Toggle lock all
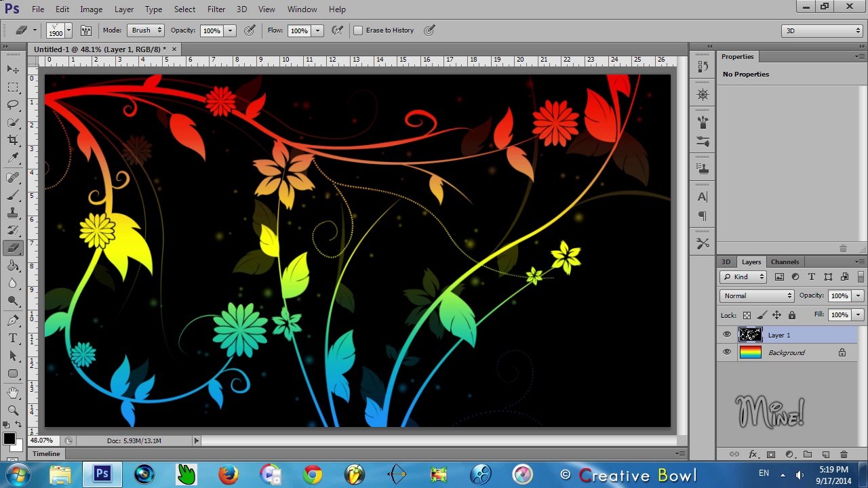The image size is (868, 488). pos(791,315)
